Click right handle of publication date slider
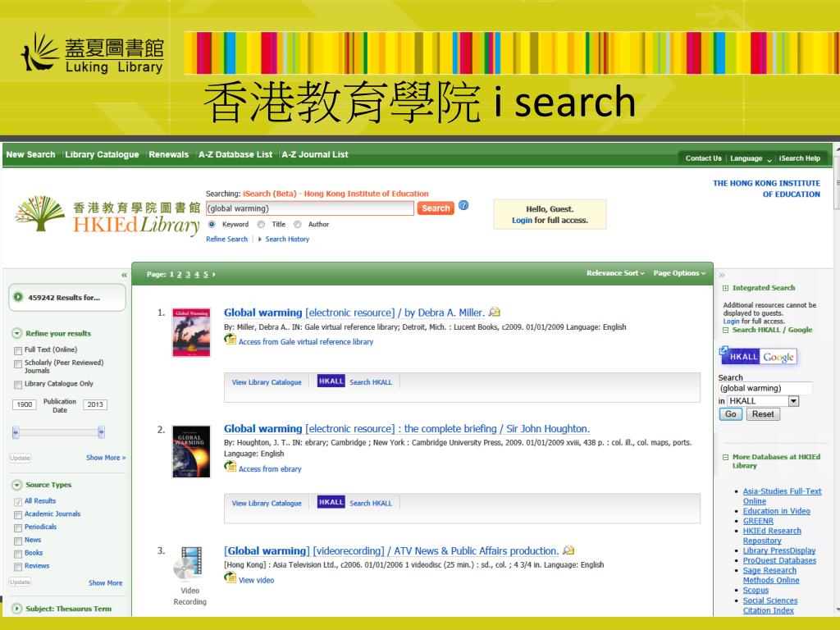This screenshot has width=840, height=630. pos(101,431)
